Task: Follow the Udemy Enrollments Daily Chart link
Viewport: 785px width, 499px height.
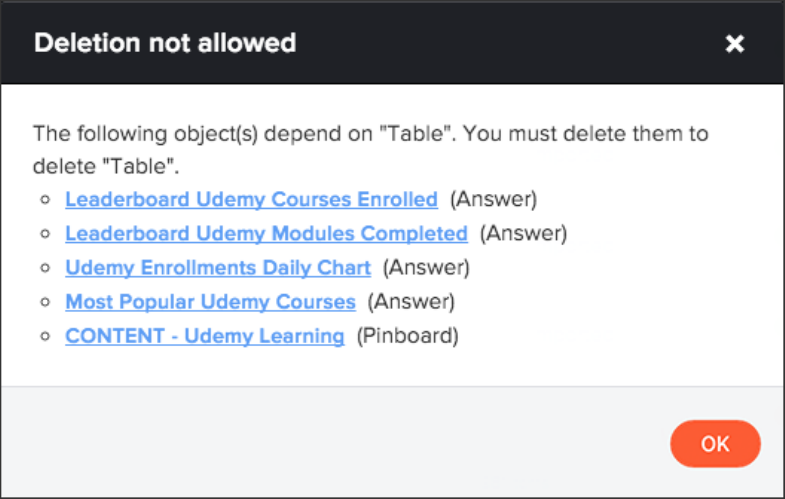Action: click(x=218, y=267)
